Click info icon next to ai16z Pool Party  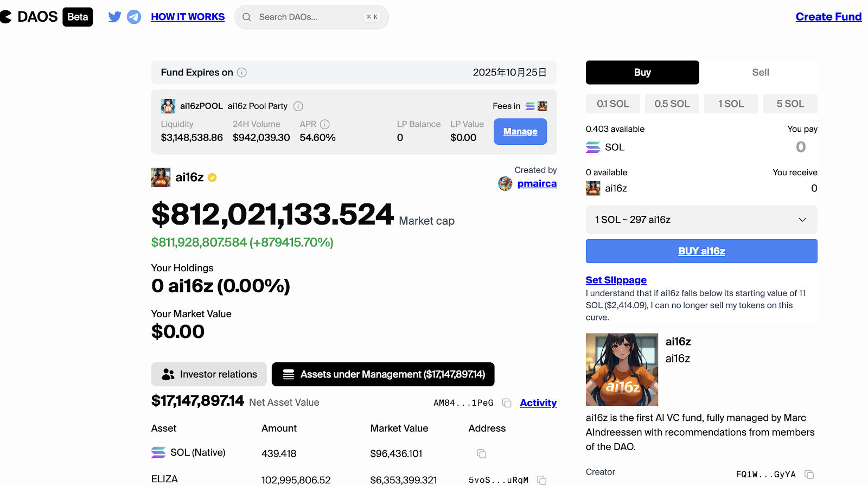[298, 106]
